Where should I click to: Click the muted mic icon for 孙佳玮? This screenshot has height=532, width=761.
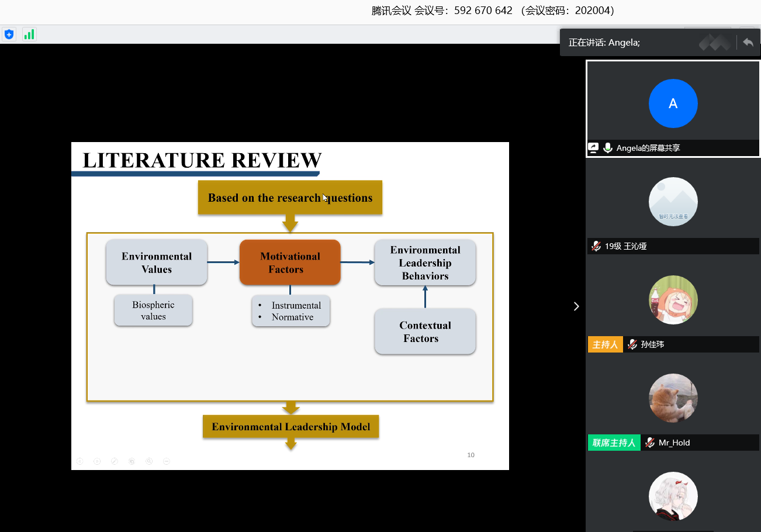pos(632,344)
